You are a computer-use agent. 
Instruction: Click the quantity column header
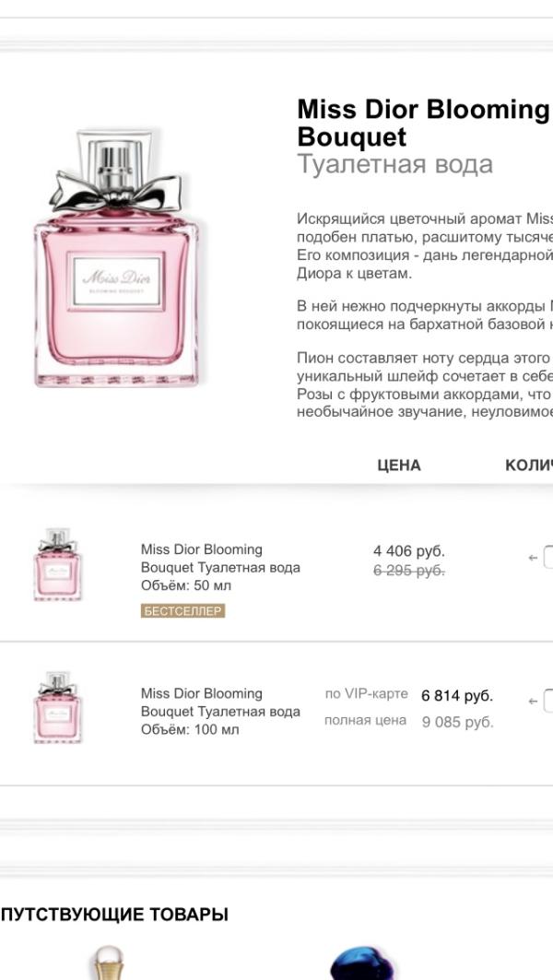click(x=529, y=466)
